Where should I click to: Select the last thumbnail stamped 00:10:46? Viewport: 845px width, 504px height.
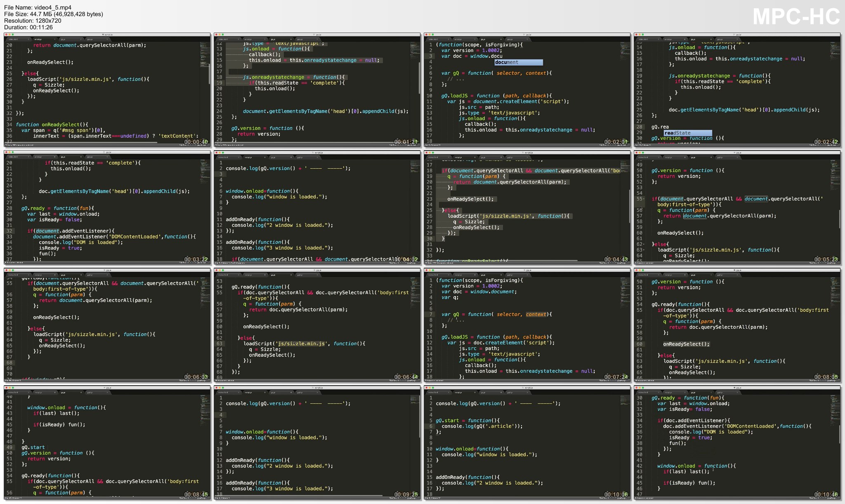pos(737,443)
